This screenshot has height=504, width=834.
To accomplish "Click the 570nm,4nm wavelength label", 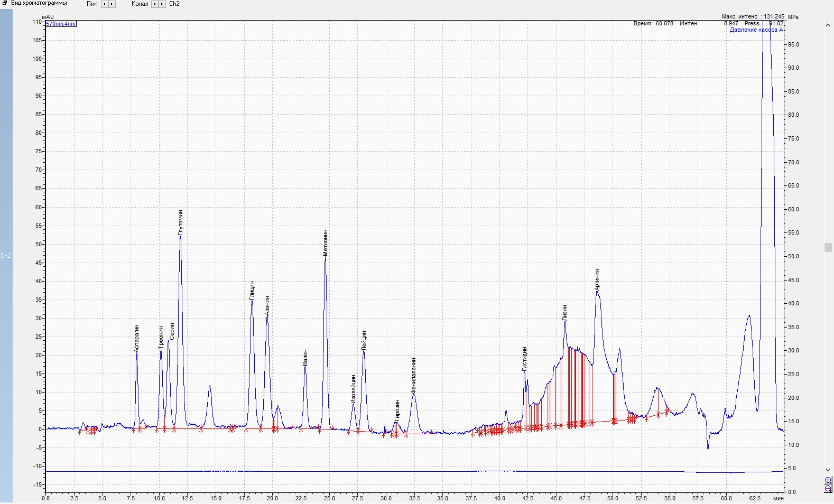I will 61,24.
